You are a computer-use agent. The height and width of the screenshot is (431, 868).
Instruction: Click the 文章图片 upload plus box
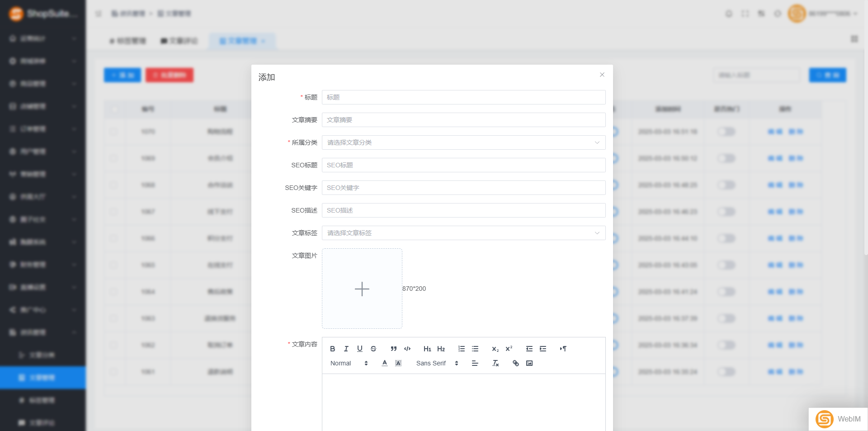[362, 289]
